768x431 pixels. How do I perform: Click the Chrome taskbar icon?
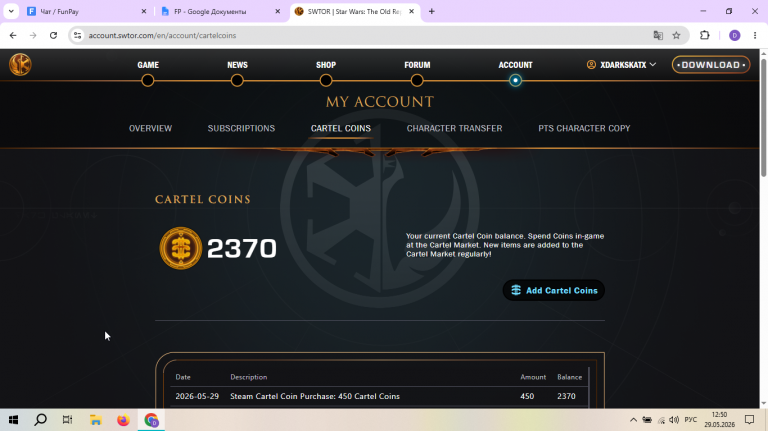(x=151, y=420)
